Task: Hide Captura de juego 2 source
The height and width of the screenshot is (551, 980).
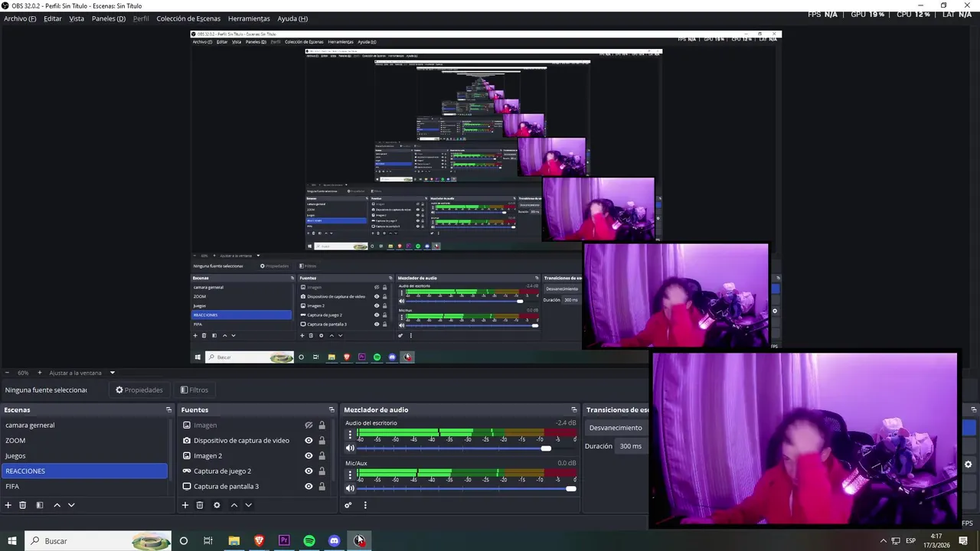Action: pos(309,471)
